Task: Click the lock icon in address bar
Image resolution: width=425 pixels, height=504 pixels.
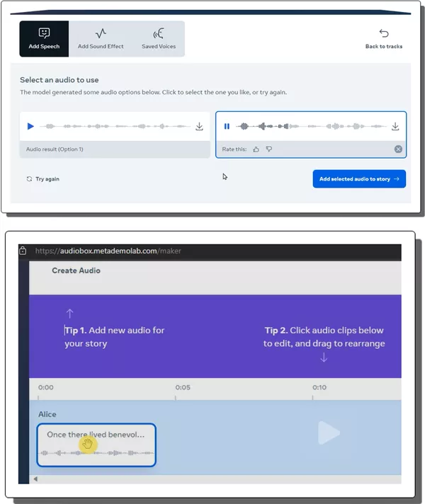Action: click(23, 251)
